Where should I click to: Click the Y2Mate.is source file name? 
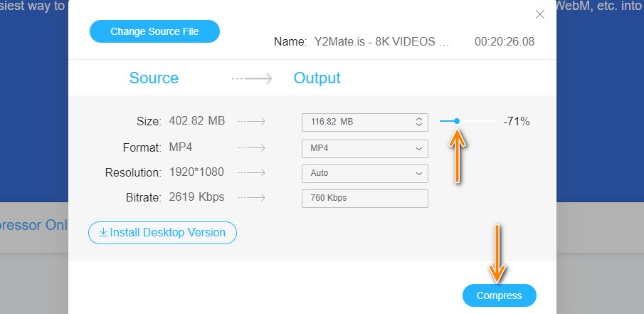(381, 41)
